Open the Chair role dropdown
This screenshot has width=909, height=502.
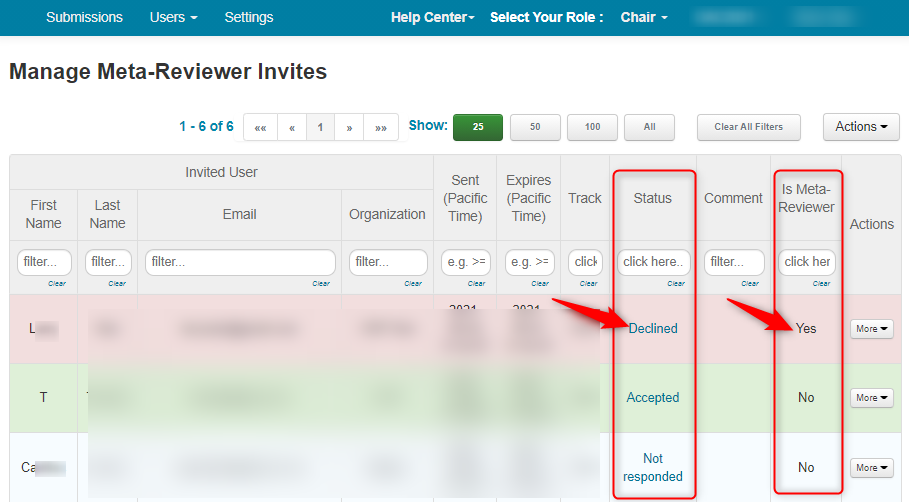click(643, 17)
